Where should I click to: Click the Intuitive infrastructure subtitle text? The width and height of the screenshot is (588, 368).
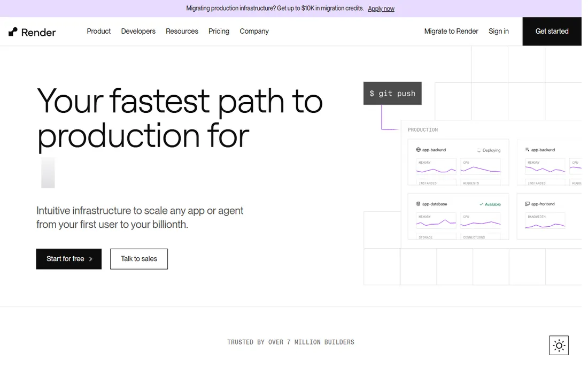pos(140,218)
